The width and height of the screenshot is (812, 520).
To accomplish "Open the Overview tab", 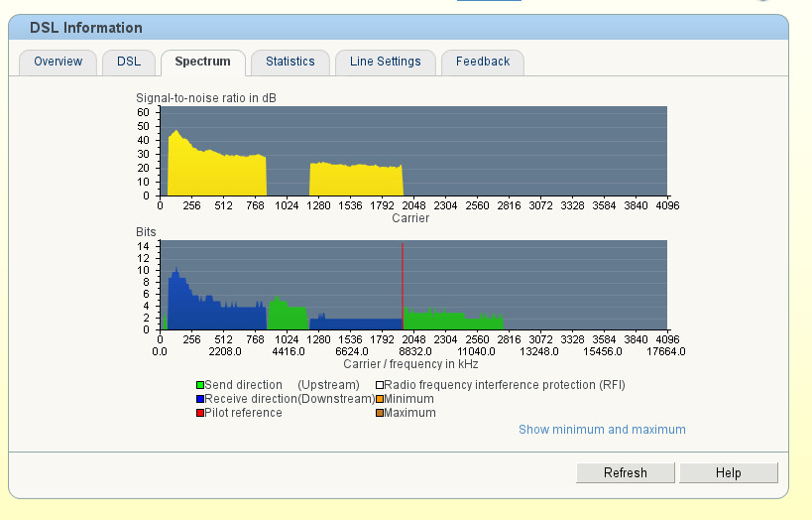I will pyautogui.click(x=58, y=62).
